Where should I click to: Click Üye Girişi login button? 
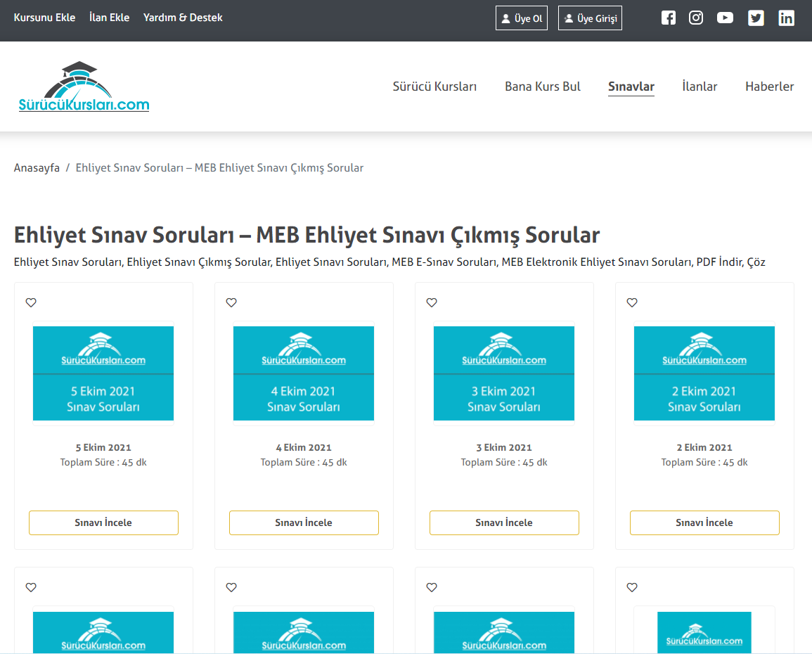click(590, 18)
